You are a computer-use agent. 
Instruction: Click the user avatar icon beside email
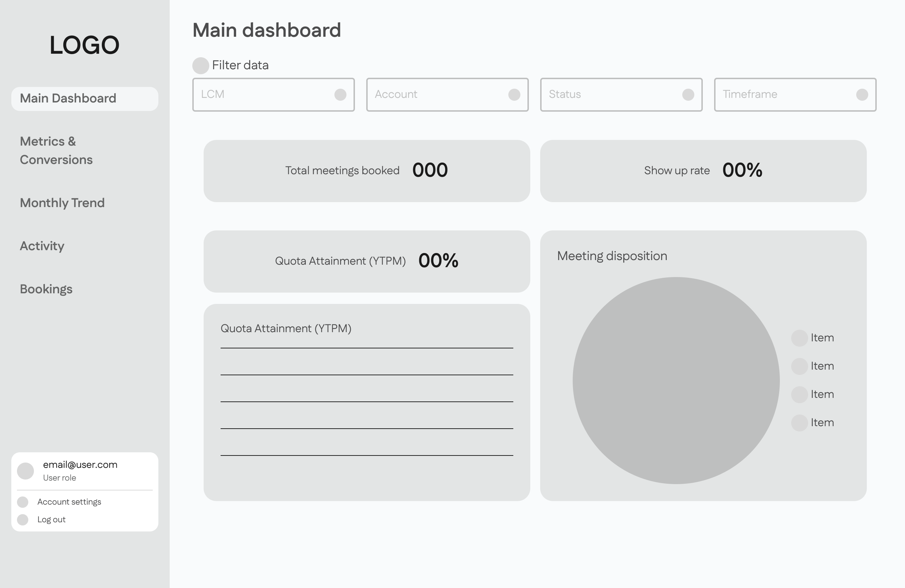[x=25, y=471]
